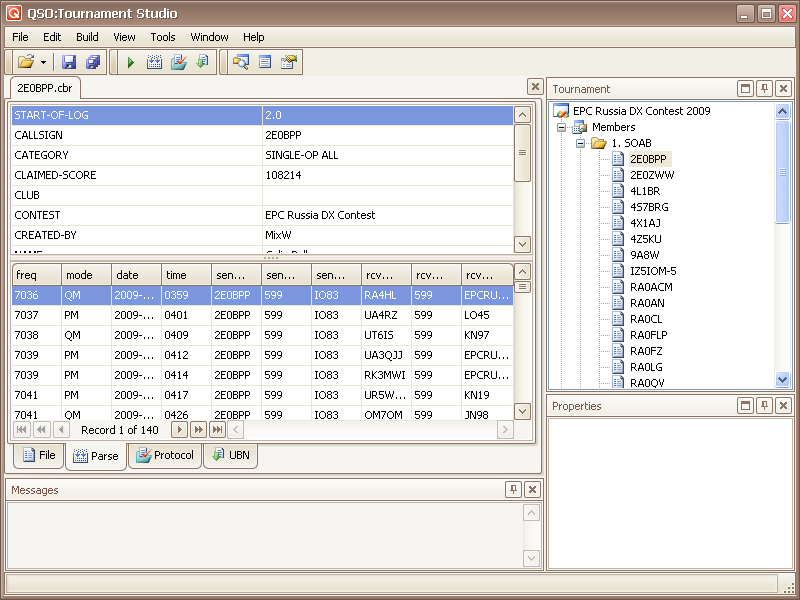Screen dimensions: 800x600
Task: Click the Save floppy disk icon
Action: click(69, 62)
